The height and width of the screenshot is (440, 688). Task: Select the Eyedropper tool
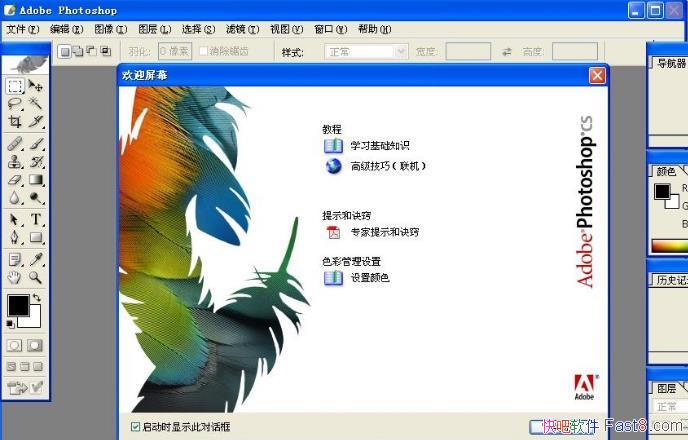[x=36, y=259]
